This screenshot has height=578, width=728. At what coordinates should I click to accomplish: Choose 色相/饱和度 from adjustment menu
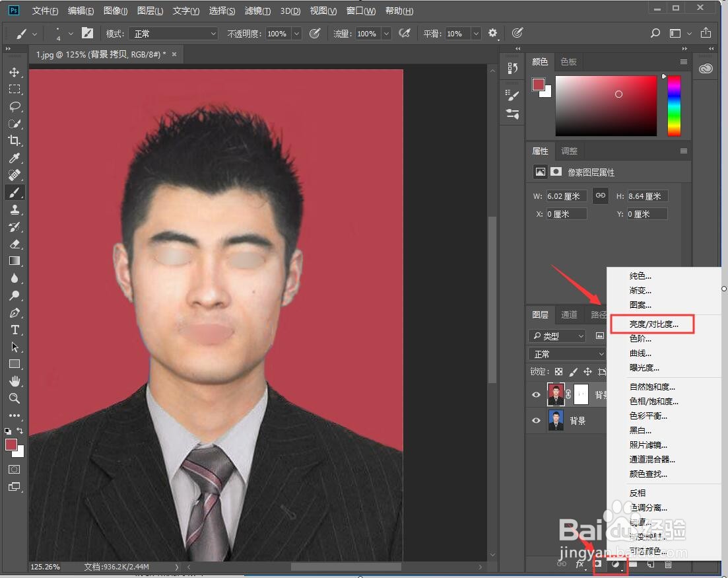(653, 402)
